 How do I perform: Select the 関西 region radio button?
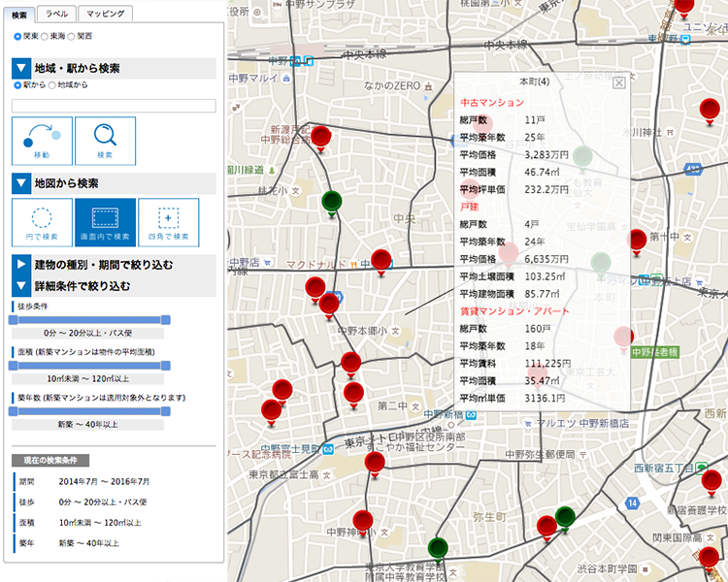[x=71, y=36]
